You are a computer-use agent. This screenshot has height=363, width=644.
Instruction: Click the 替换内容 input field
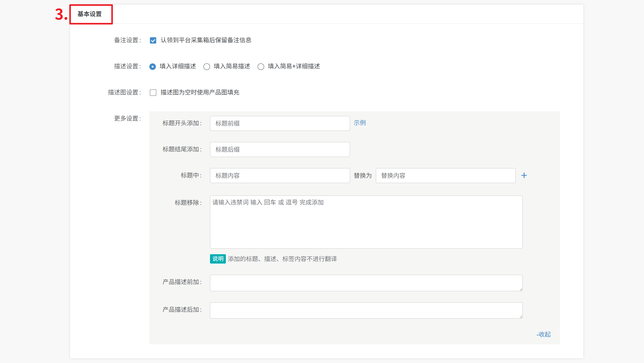(x=446, y=176)
